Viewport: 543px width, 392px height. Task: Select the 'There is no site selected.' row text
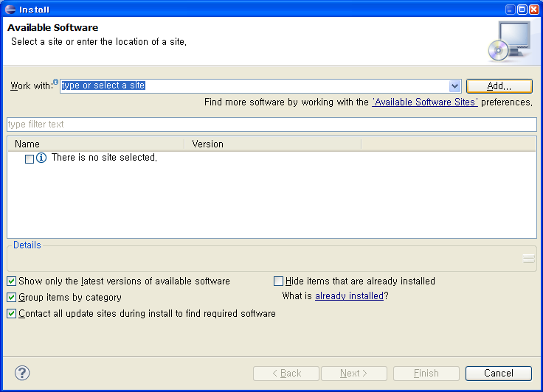click(104, 158)
